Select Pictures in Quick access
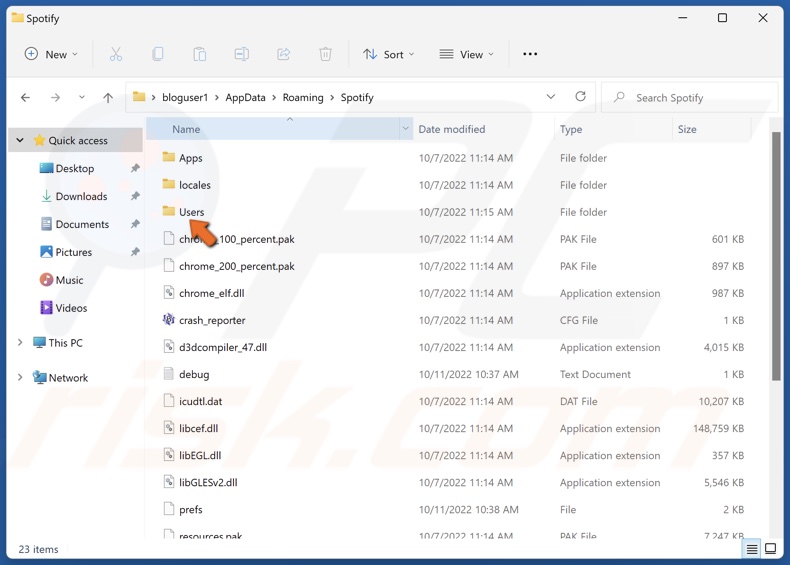 [74, 252]
